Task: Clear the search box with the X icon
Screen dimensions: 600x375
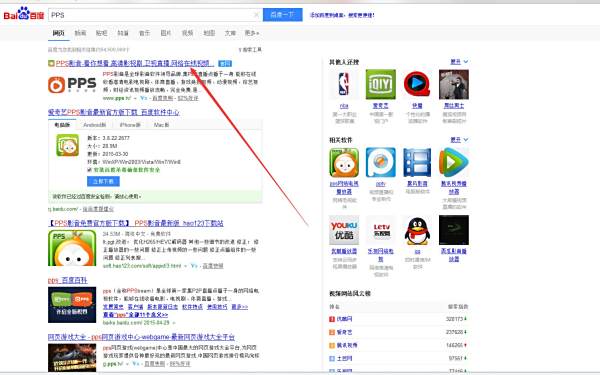Action: click(256, 15)
